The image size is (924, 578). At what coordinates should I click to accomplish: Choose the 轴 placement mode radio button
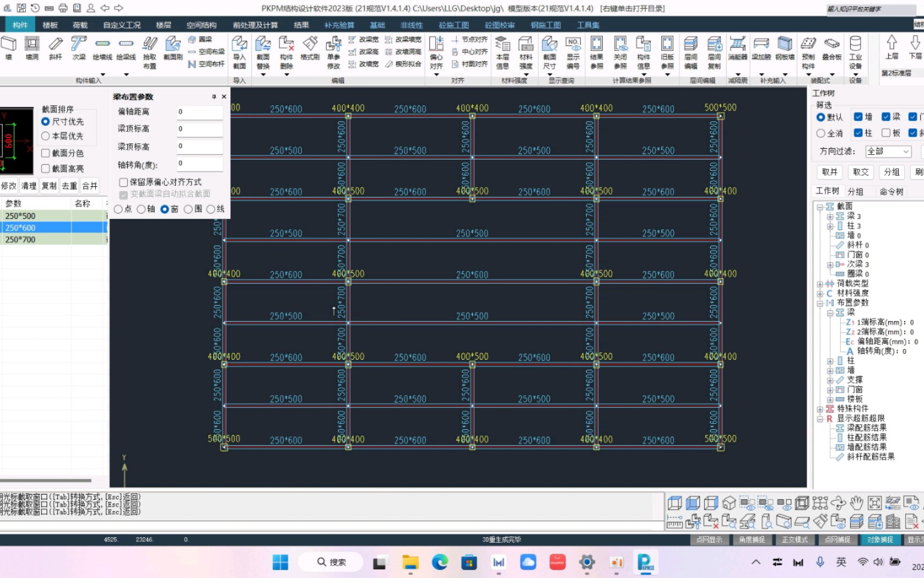(x=141, y=209)
